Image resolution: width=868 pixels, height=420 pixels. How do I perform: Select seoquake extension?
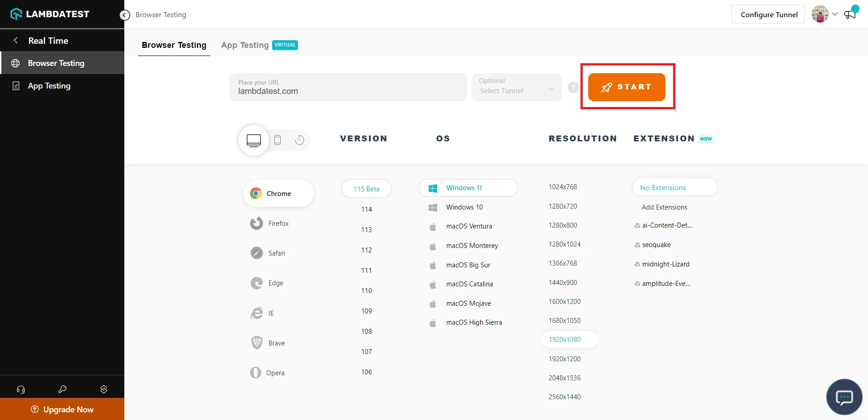[x=653, y=244]
